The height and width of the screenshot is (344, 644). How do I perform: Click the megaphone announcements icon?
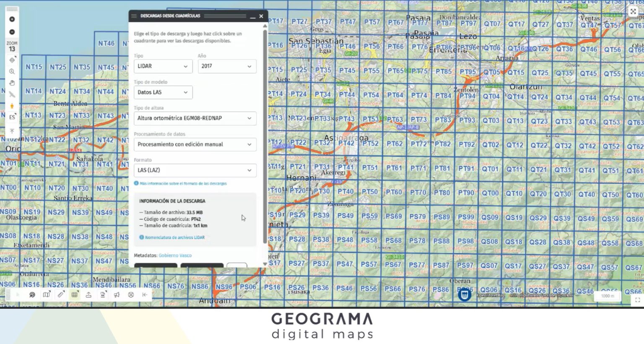click(x=117, y=294)
